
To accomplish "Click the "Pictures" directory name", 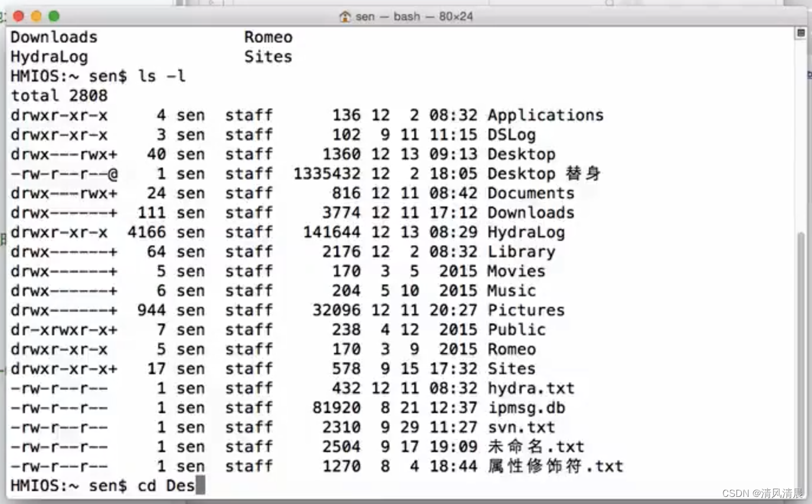I will [526, 310].
